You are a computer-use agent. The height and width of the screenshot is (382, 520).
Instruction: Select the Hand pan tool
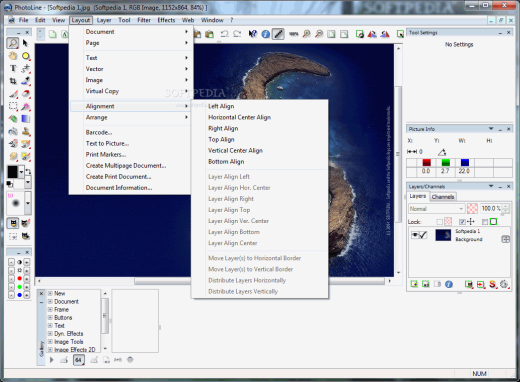(x=13, y=56)
